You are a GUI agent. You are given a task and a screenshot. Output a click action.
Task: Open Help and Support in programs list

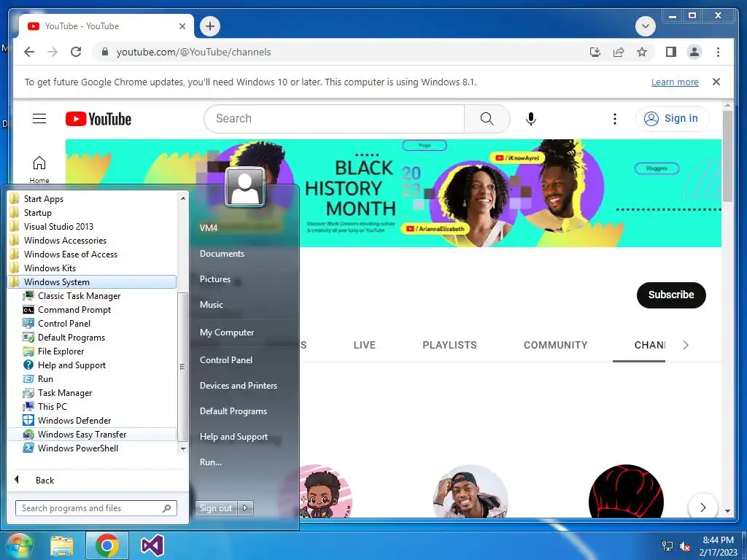71,365
